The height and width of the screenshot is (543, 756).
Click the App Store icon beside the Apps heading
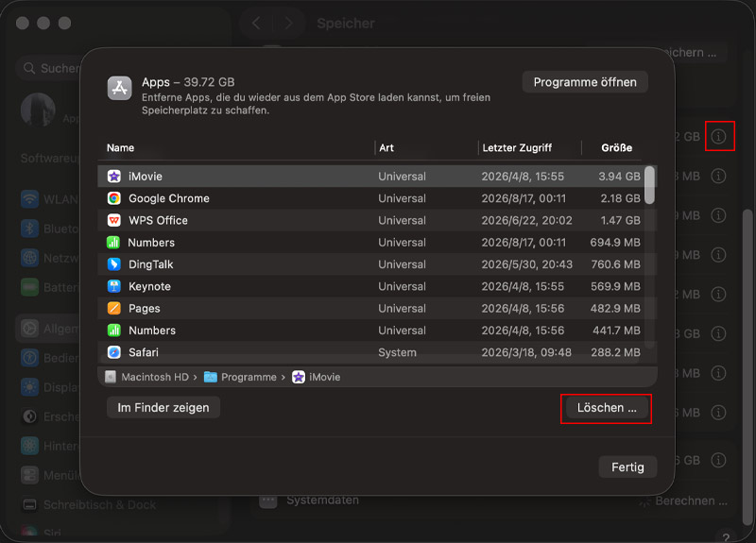click(x=119, y=88)
